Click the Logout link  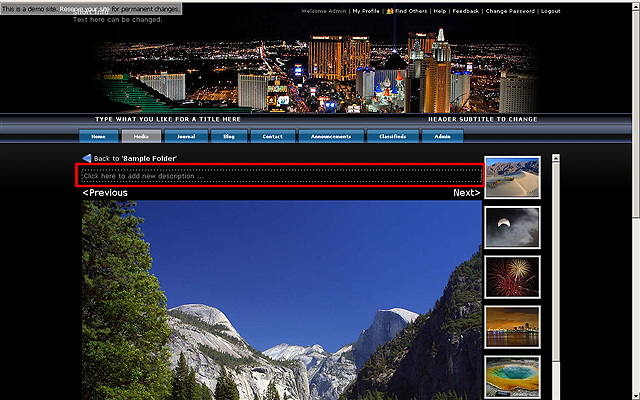(550, 11)
